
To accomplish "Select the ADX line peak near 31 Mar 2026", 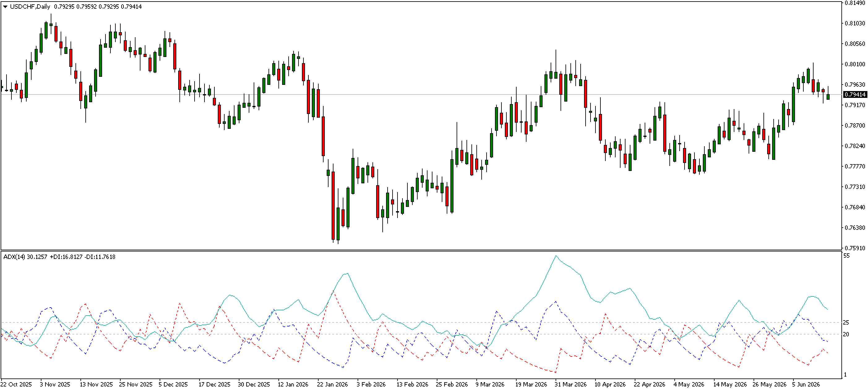I will click(x=556, y=256).
